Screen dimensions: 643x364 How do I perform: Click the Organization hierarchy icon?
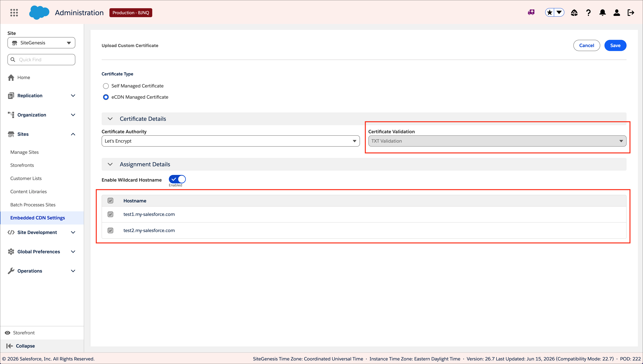coord(11,115)
